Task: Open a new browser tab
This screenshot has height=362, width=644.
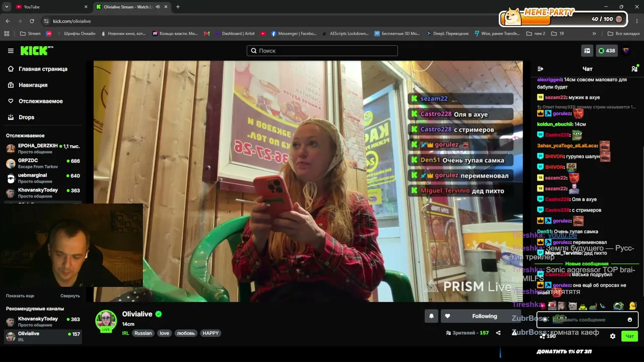Action: [178, 7]
